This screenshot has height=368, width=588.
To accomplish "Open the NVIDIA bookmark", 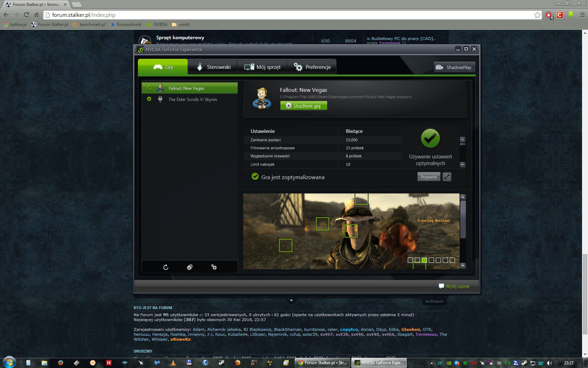I will [x=157, y=25].
